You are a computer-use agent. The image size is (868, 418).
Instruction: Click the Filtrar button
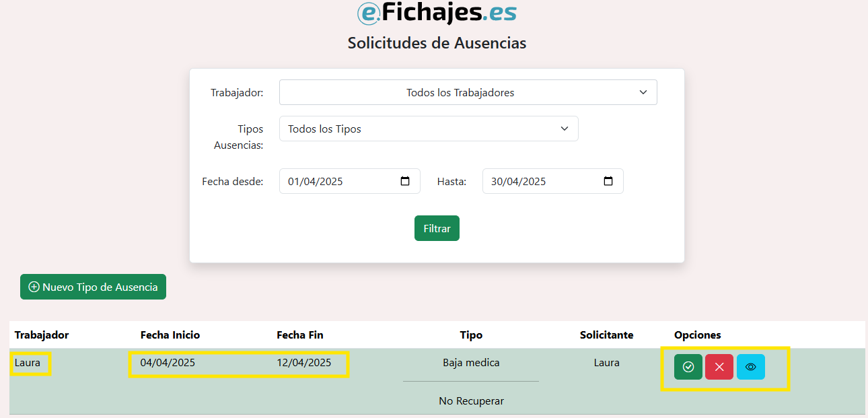pyautogui.click(x=437, y=228)
